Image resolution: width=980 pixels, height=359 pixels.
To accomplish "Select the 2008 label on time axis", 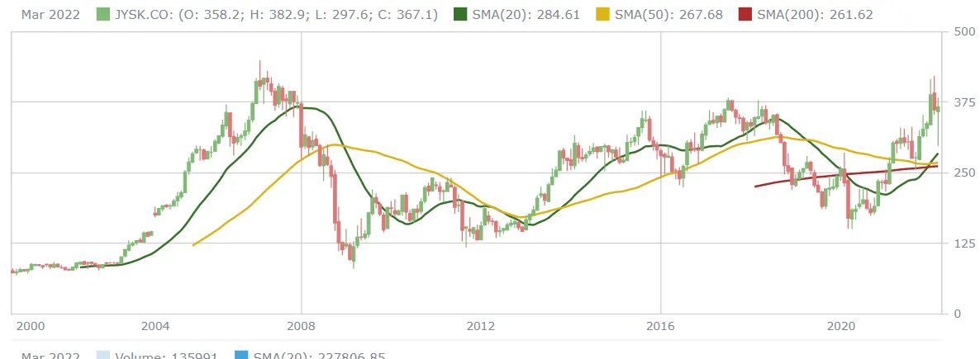I will click(x=302, y=326).
